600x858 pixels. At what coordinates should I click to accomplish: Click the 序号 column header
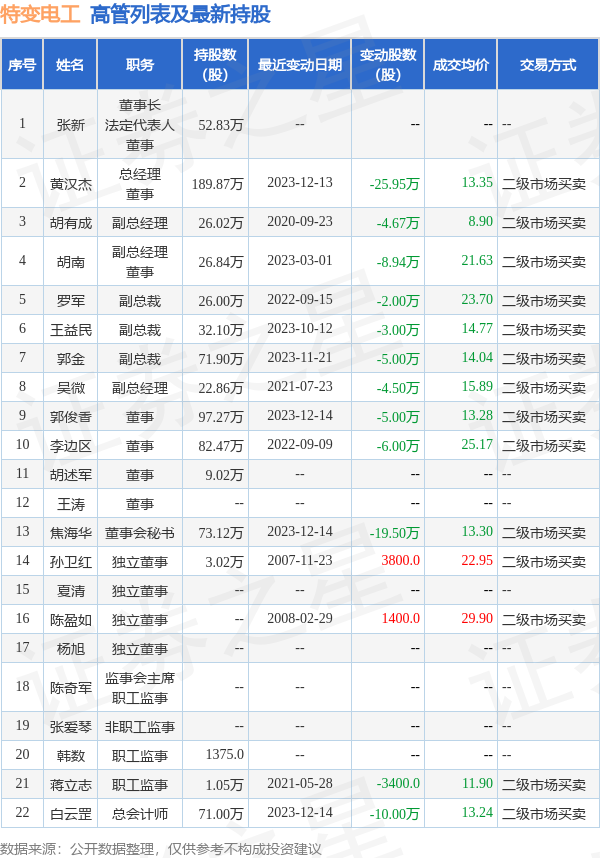22,65
